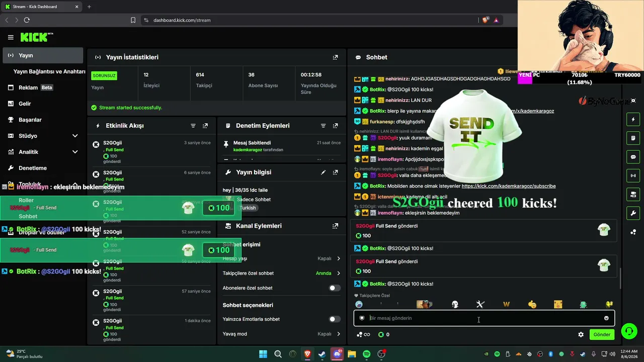Viewport: 644px width, 362px height.
Task: Click the chat message input field
Action: [x=484, y=318]
